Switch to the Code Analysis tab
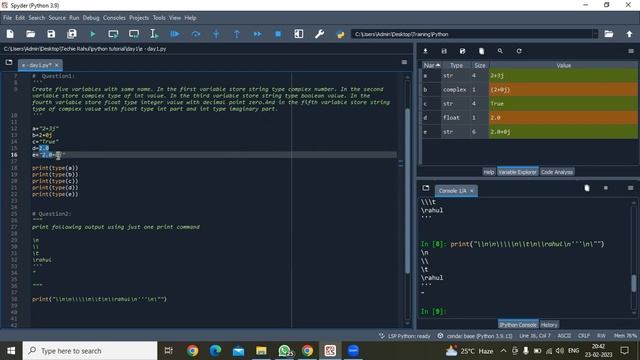 [x=557, y=172]
